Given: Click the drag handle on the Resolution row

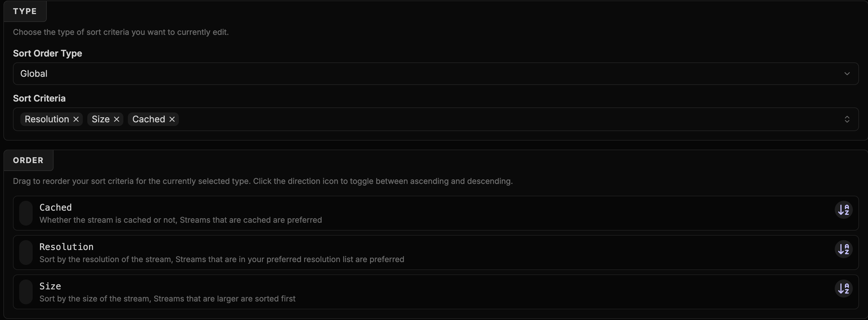Looking at the screenshot, I should click(x=26, y=253).
